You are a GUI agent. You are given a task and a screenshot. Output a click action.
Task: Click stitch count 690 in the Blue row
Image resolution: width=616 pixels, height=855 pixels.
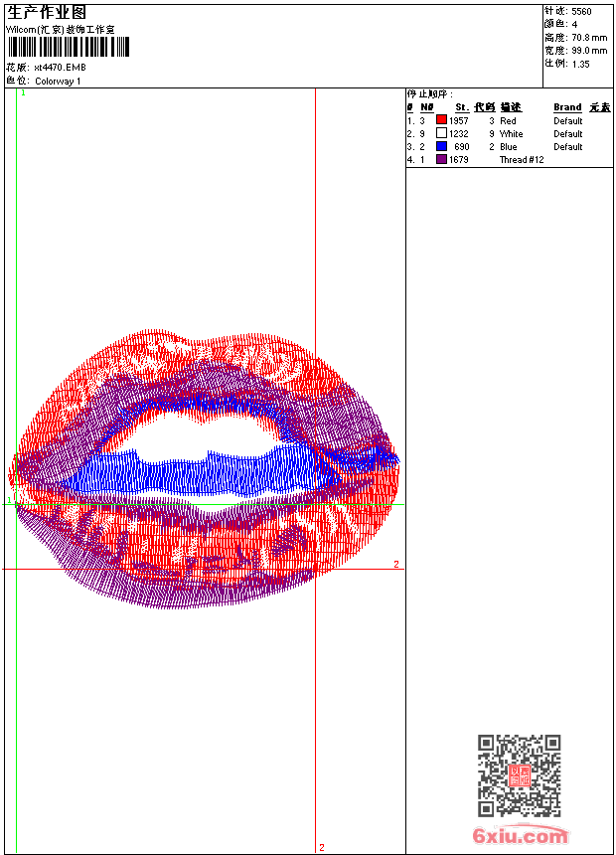point(461,147)
